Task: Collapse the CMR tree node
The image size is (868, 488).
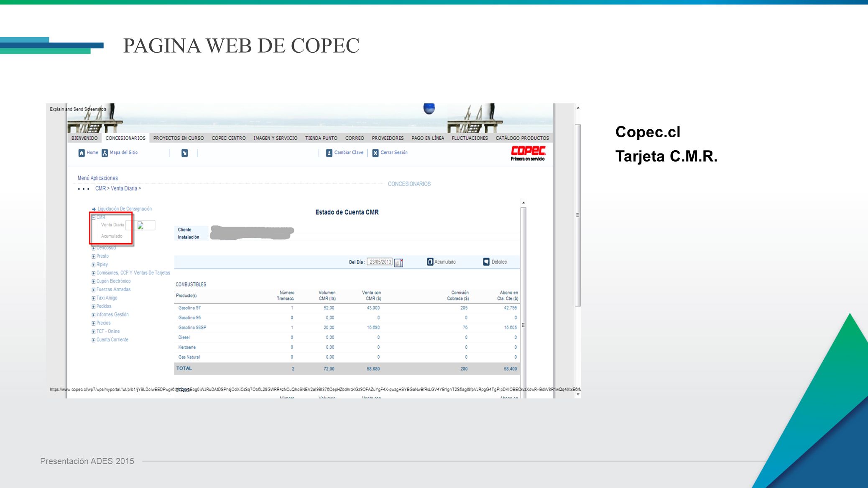Action: pyautogui.click(x=94, y=217)
